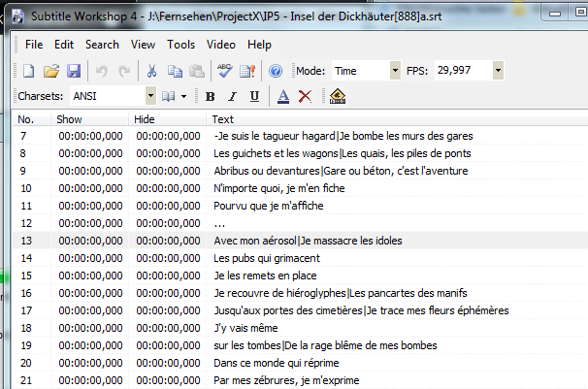Pick font color with the underlined A
Image resolution: width=588 pixels, height=389 pixels.
(282, 96)
